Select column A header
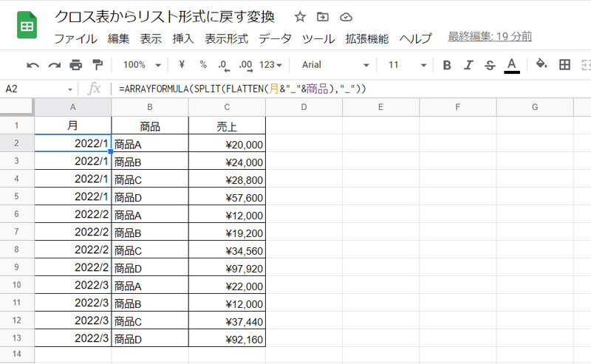 72,107
